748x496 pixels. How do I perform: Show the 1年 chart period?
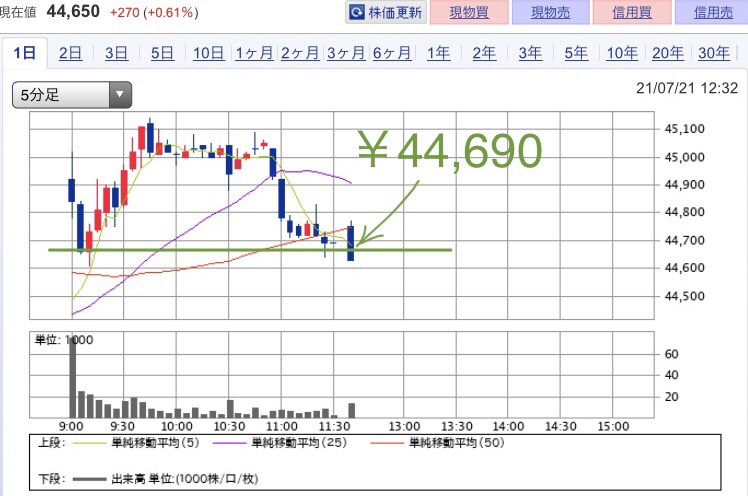click(438, 52)
